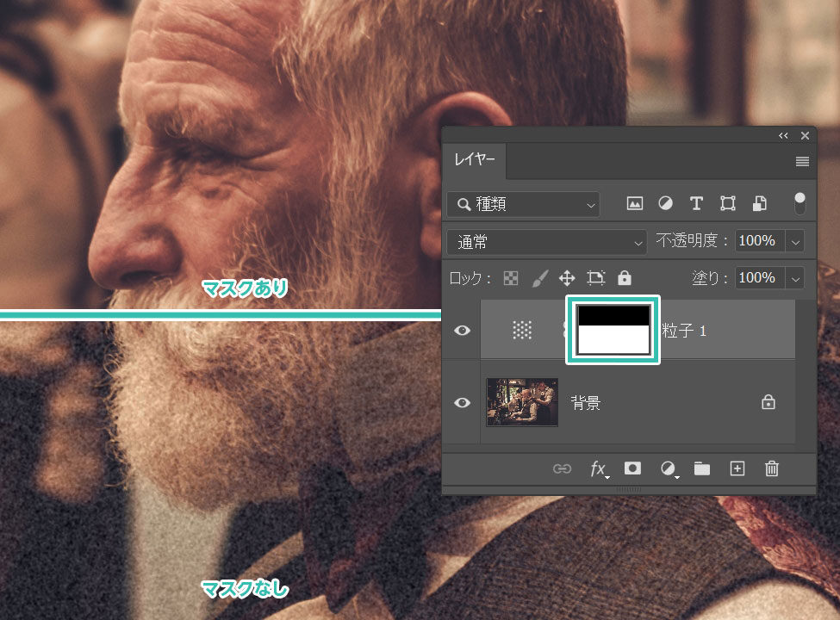This screenshot has height=620, width=840.
Task: Hide the 背景 layer
Action: pos(463,402)
